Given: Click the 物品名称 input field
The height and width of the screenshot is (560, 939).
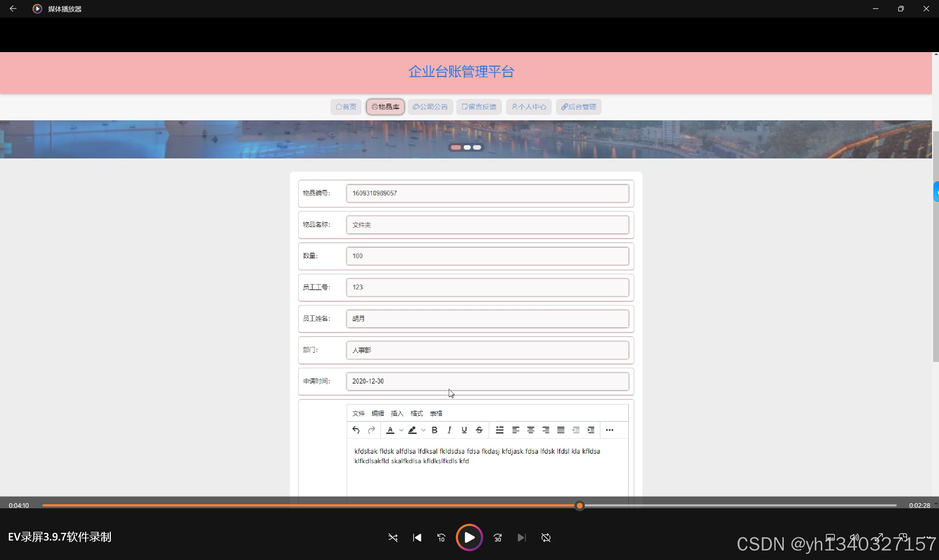Looking at the screenshot, I should pos(487,225).
